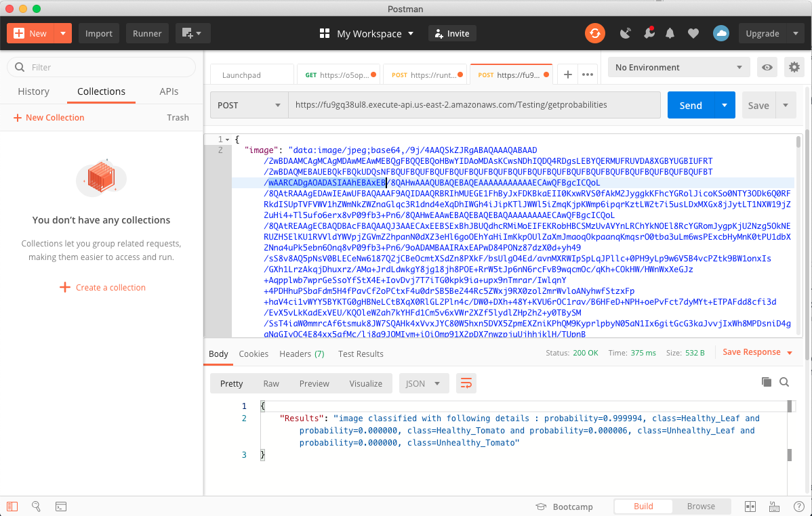Open settings wrench icon in header
Screen dimensions: 812x516
click(649, 33)
